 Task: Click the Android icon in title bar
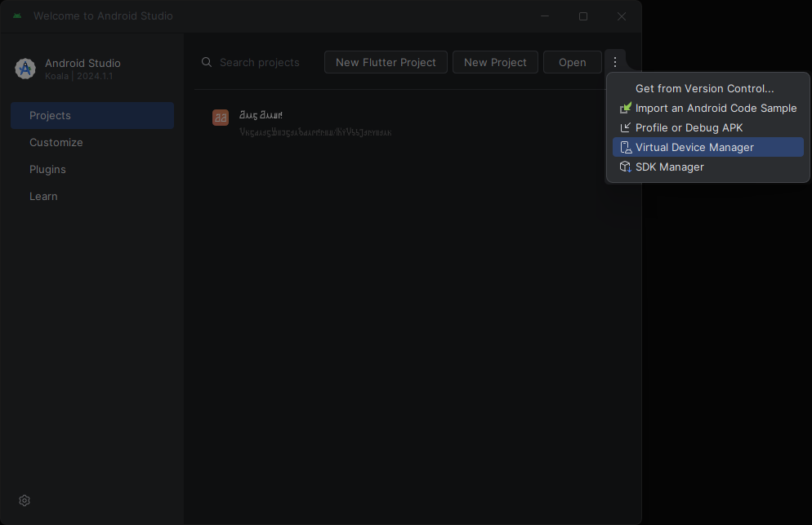[x=17, y=16]
